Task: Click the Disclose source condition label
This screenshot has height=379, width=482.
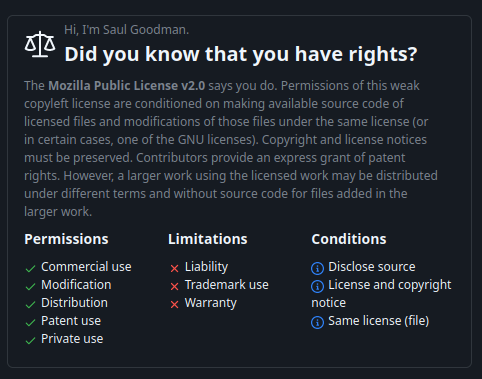Action: 372,267
